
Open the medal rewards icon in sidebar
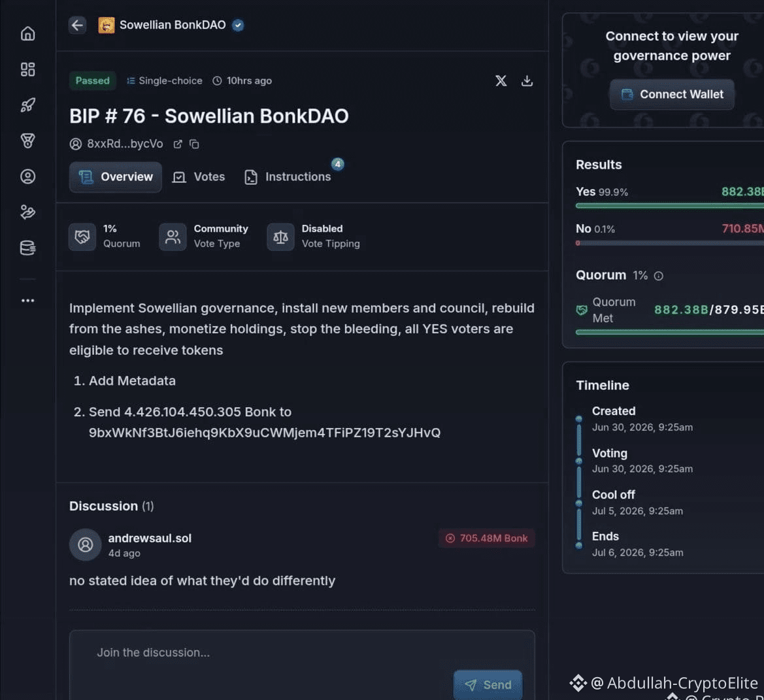click(27, 141)
